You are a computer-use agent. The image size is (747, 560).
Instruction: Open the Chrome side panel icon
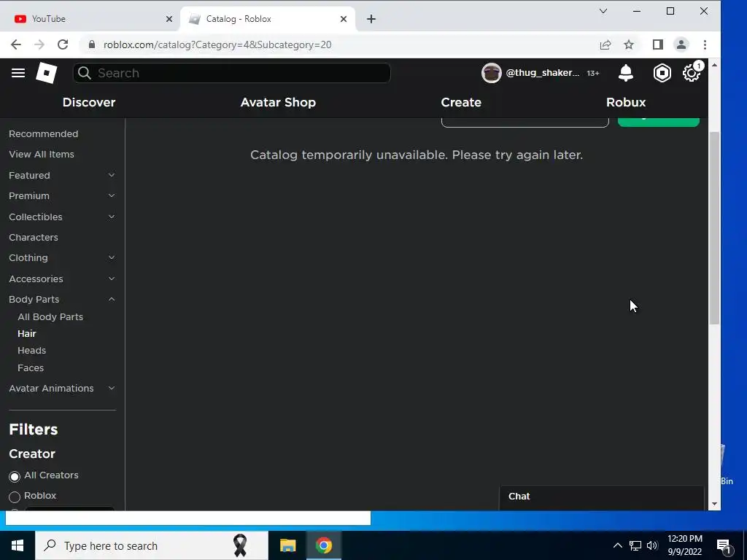click(658, 44)
